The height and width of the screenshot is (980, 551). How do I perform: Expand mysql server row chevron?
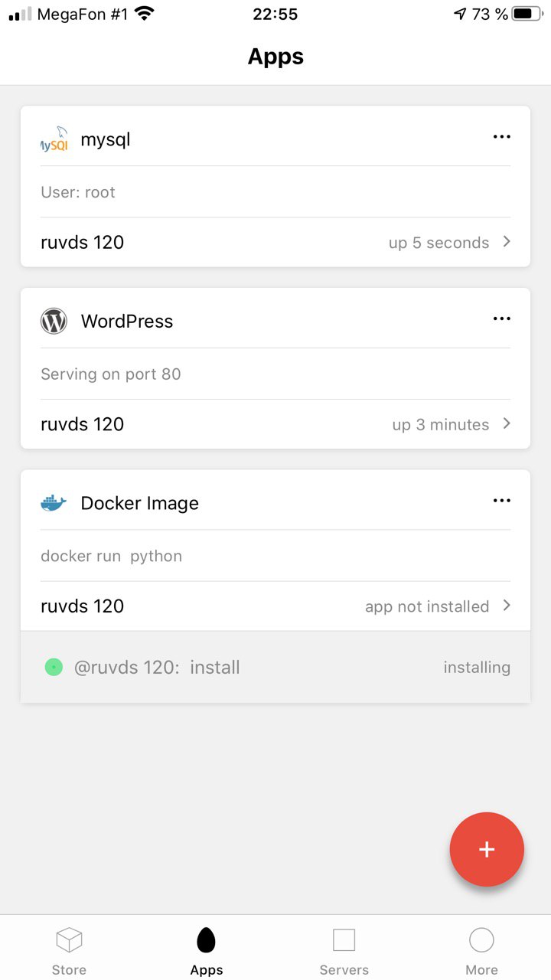pos(507,242)
